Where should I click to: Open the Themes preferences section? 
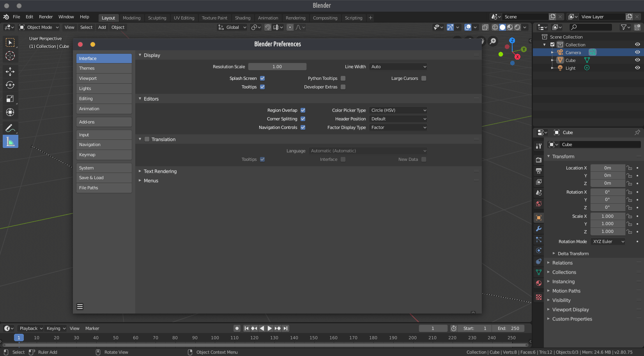tap(104, 68)
